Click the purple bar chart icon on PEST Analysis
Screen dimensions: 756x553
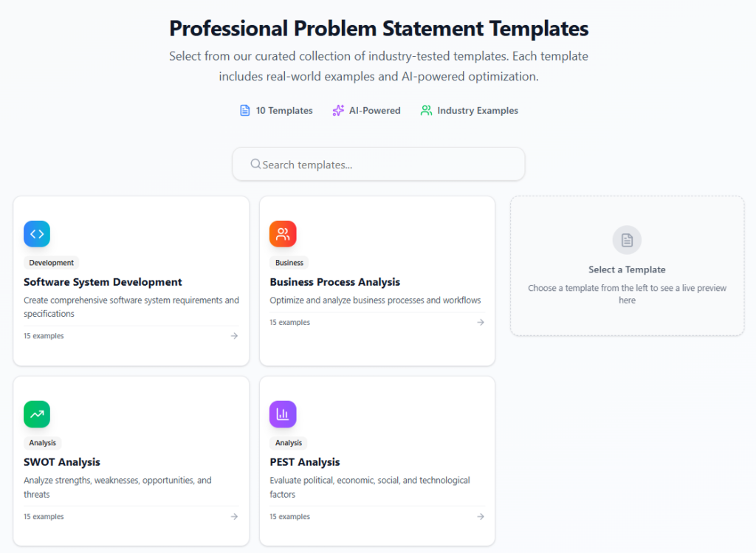[x=283, y=414]
